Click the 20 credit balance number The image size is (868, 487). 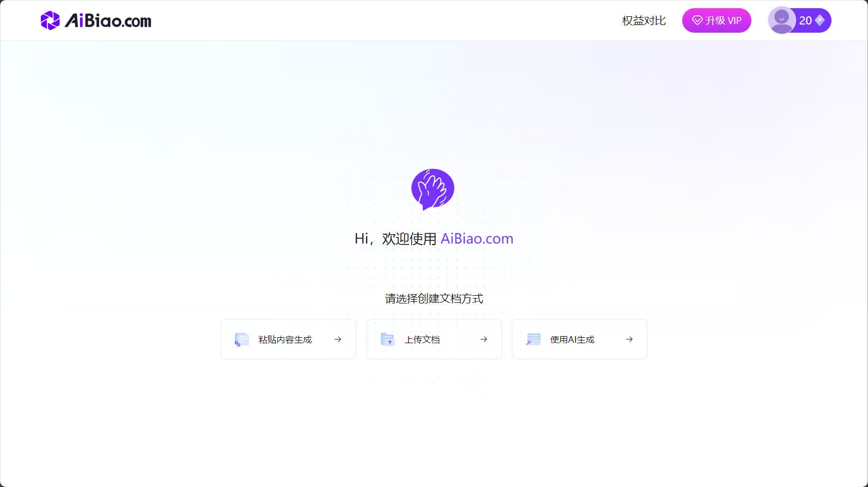(805, 21)
